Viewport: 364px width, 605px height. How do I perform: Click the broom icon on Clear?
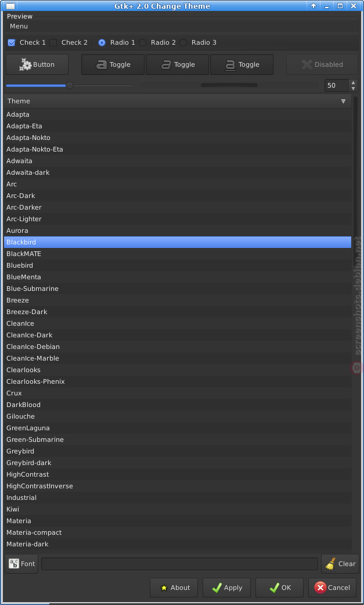coord(330,564)
